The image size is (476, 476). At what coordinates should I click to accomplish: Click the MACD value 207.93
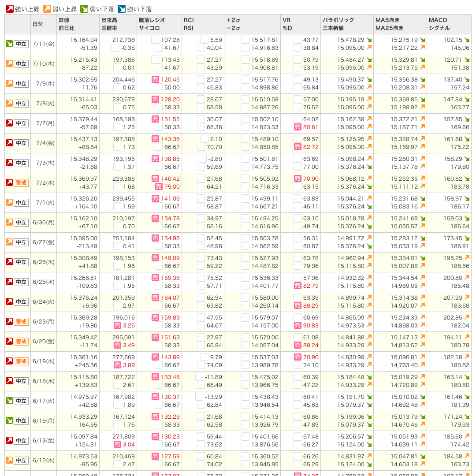click(453, 298)
